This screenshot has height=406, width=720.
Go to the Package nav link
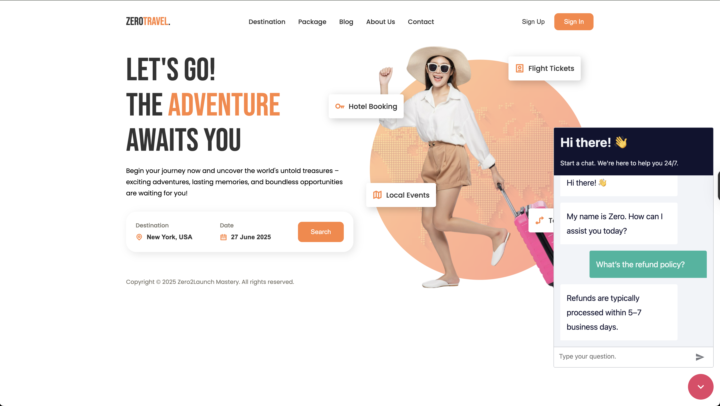312,22
